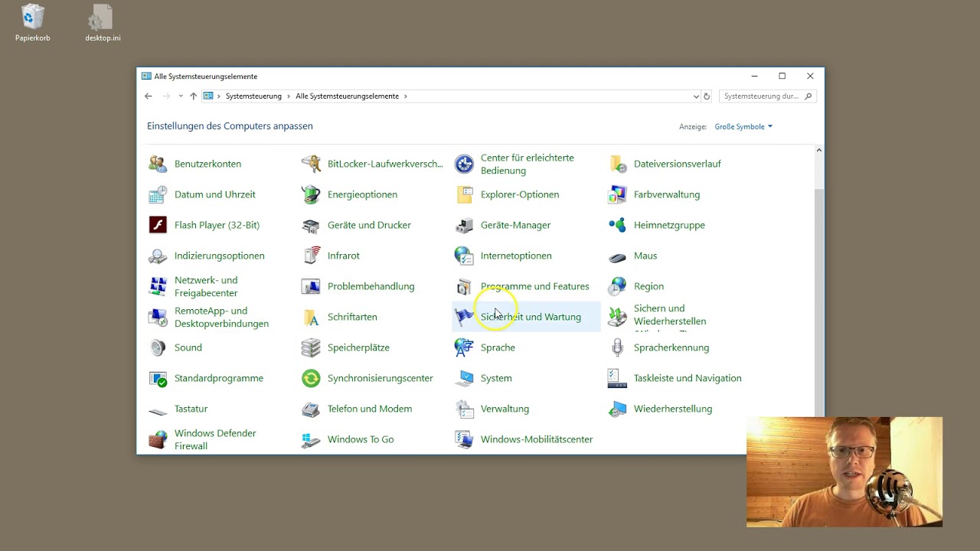Open RemoteApp- und Desktopverbindungen link
980x551 pixels.
point(221,317)
